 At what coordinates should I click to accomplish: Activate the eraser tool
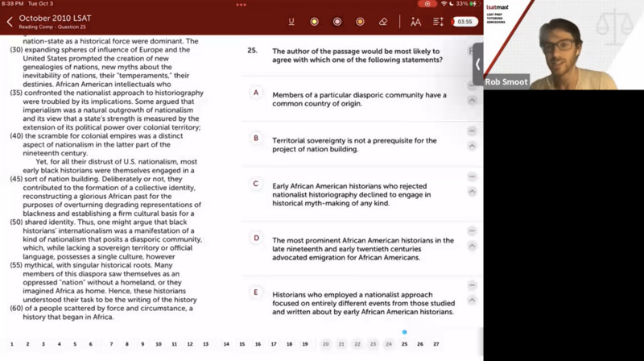pyautogui.click(x=383, y=22)
